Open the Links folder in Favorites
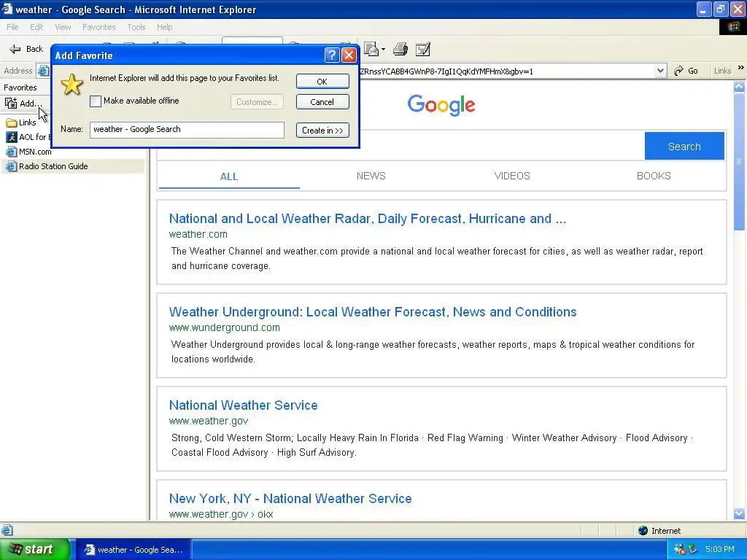The width and height of the screenshot is (747, 560). pyautogui.click(x=21, y=122)
